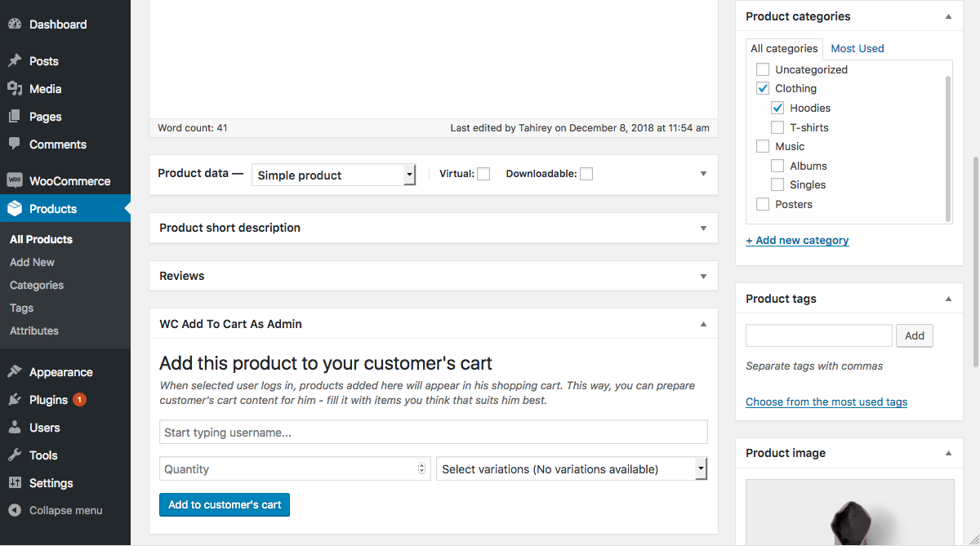Enable the Downloadable product checkbox

click(586, 174)
